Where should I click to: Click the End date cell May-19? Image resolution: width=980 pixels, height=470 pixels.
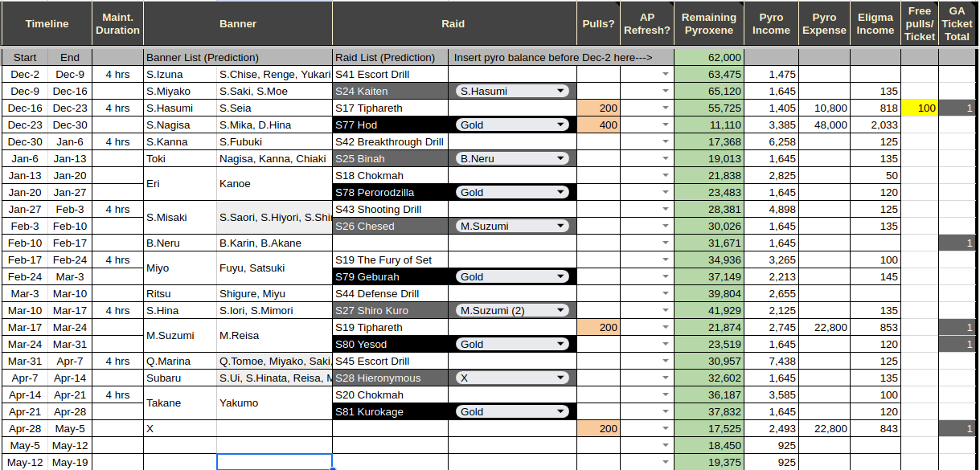[70, 462]
